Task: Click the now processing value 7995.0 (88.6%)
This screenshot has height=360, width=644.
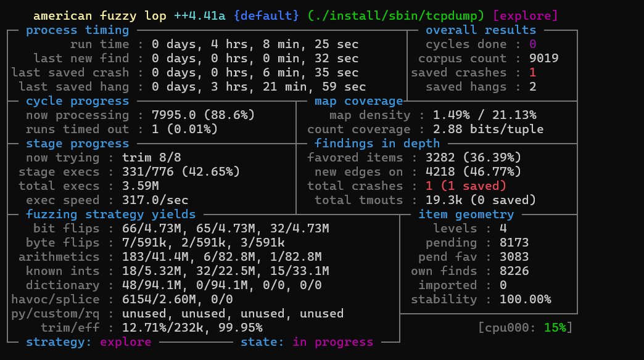Action: tap(204, 115)
